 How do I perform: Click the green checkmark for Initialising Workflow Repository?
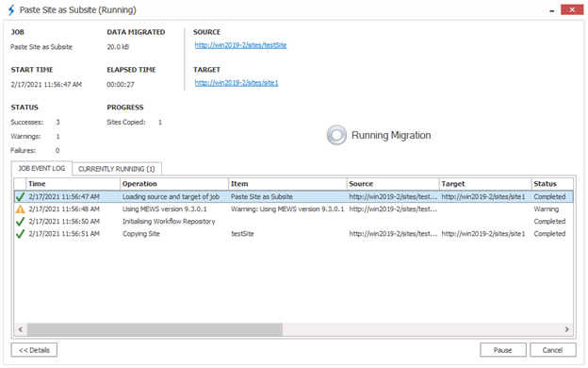[x=20, y=222]
